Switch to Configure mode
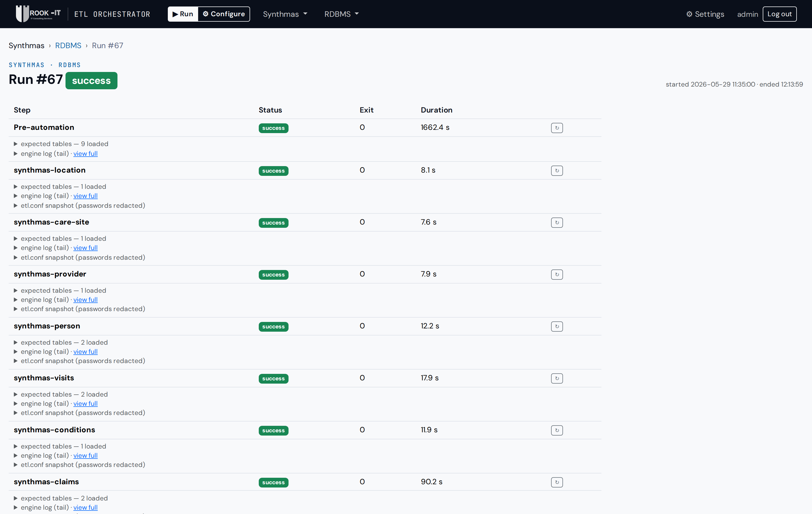The width and height of the screenshot is (812, 514). point(224,14)
